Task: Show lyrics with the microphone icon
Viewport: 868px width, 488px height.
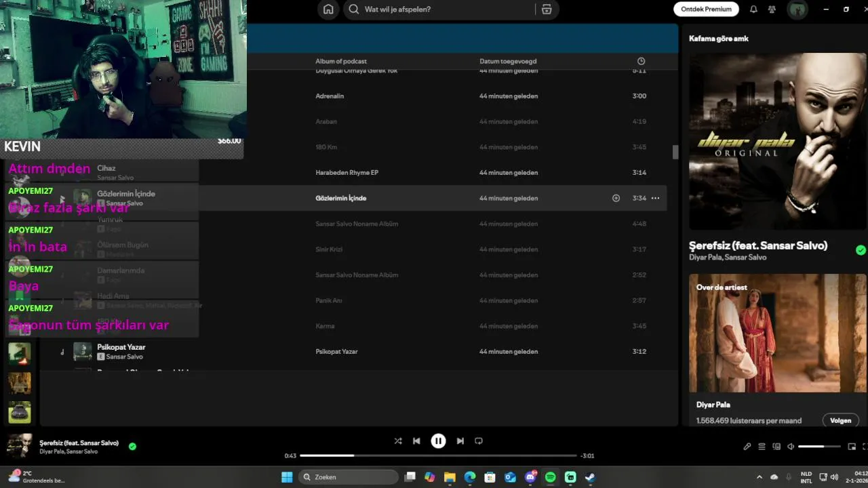Action: [747, 447]
